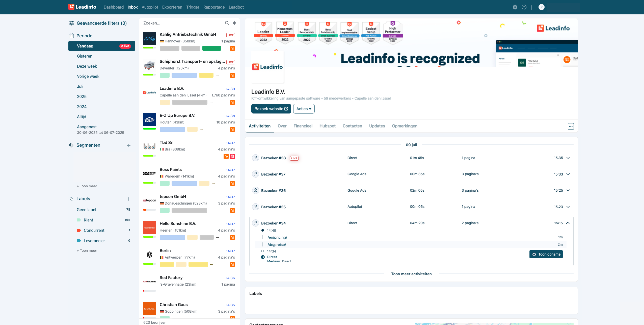Click HubSpot icon on Boss Paints row
644x325 pixels.
click(x=232, y=183)
